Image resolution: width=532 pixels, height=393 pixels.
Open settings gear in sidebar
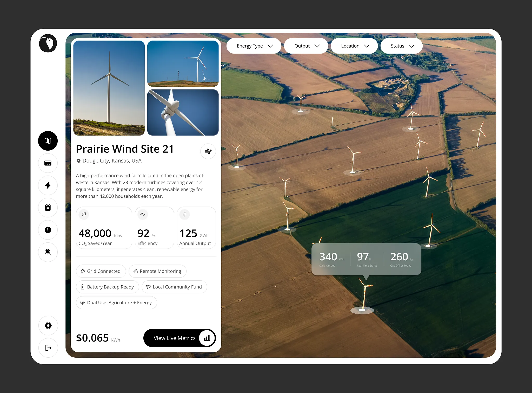point(48,325)
